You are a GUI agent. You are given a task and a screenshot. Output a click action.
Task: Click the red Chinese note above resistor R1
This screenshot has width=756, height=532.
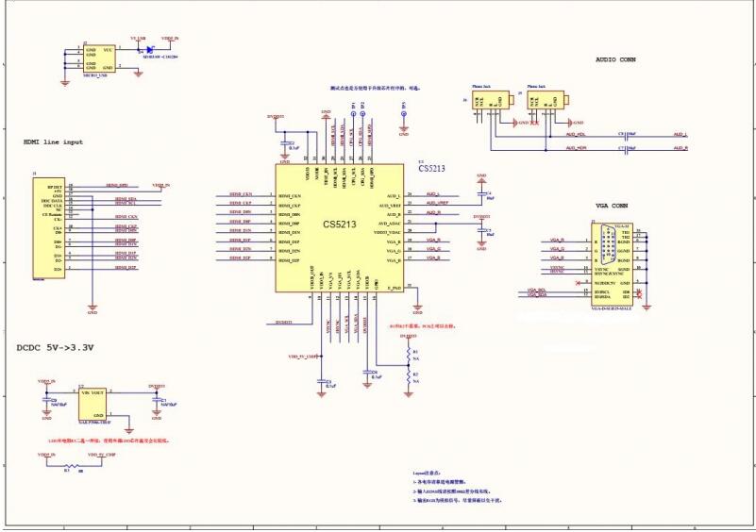point(423,326)
